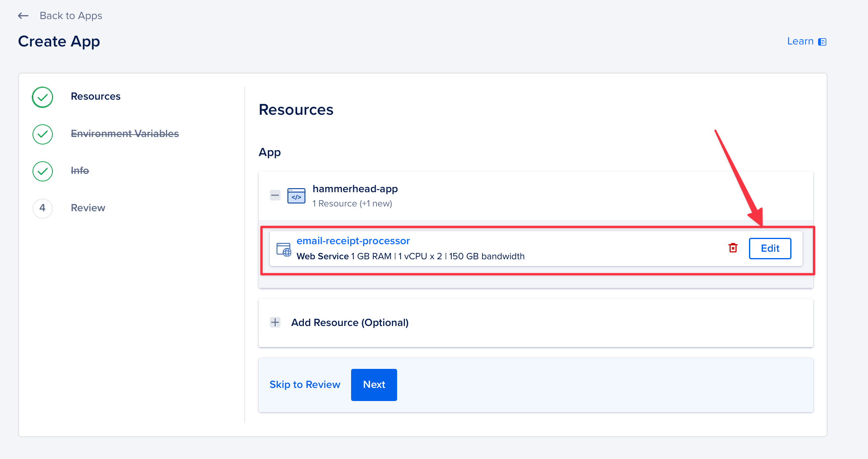This screenshot has width=868, height=459.
Task: Click the App subheading
Action: [270, 152]
